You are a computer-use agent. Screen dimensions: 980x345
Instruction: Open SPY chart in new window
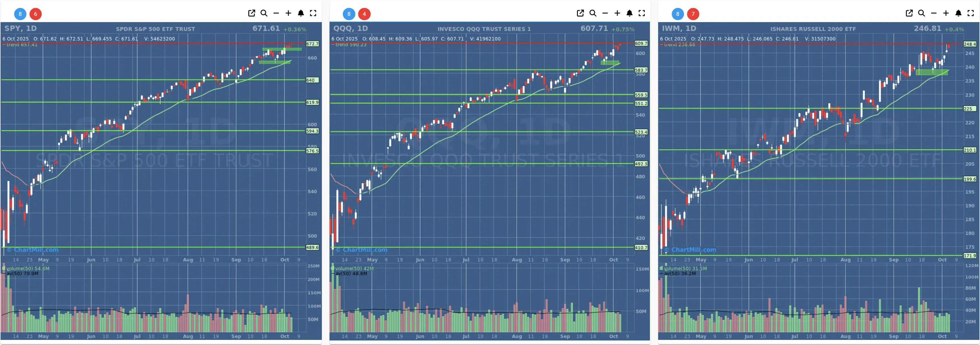251,13
